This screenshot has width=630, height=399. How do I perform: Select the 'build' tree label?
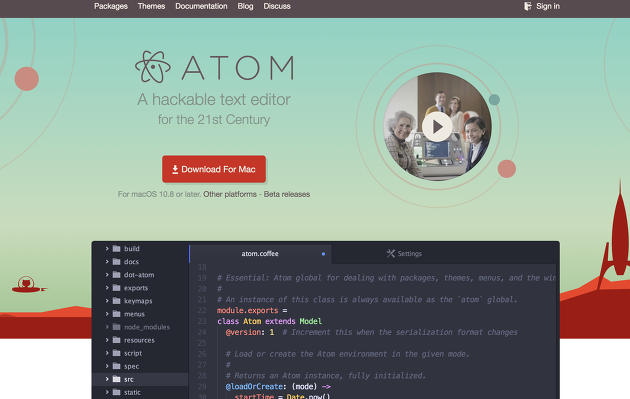pyautogui.click(x=132, y=249)
